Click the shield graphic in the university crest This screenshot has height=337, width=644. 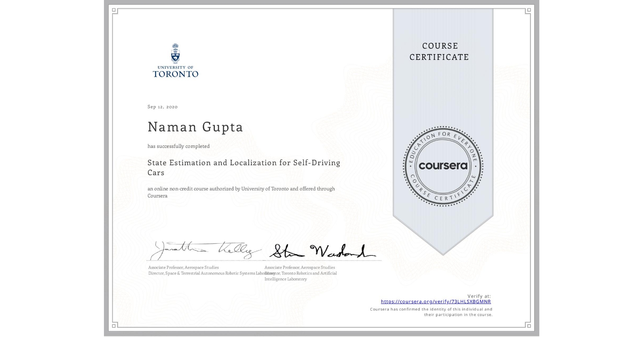(x=176, y=54)
